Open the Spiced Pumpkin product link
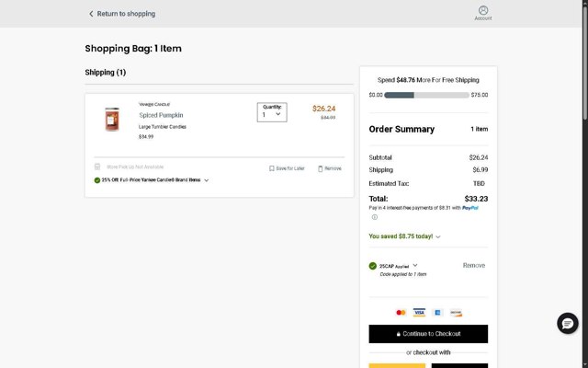Image resolution: width=588 pixels, height=368 pixels. tap(161, 115)
